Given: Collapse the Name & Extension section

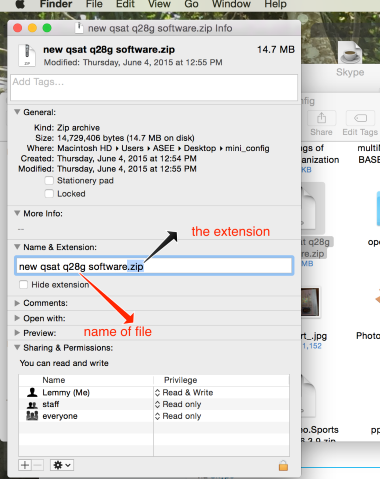Looking at the screenshot, I should pos(17,247).
